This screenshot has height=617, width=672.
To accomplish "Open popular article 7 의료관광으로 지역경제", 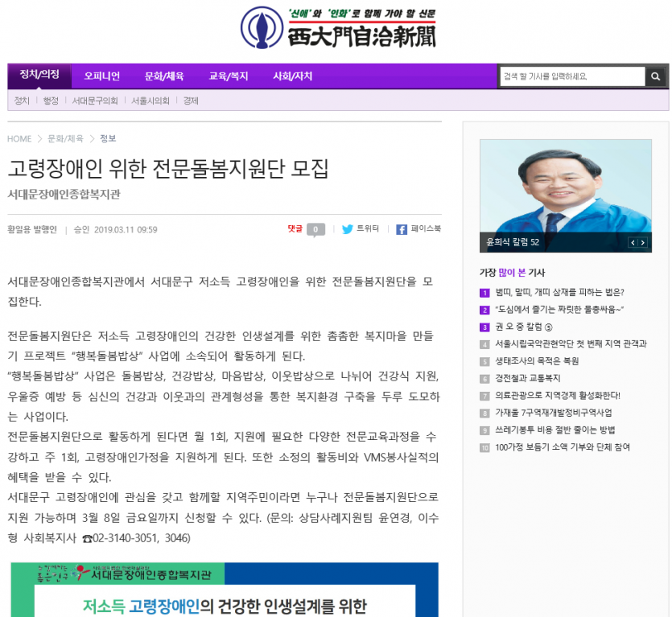I will pyautogui.click(x=558, y=396).
